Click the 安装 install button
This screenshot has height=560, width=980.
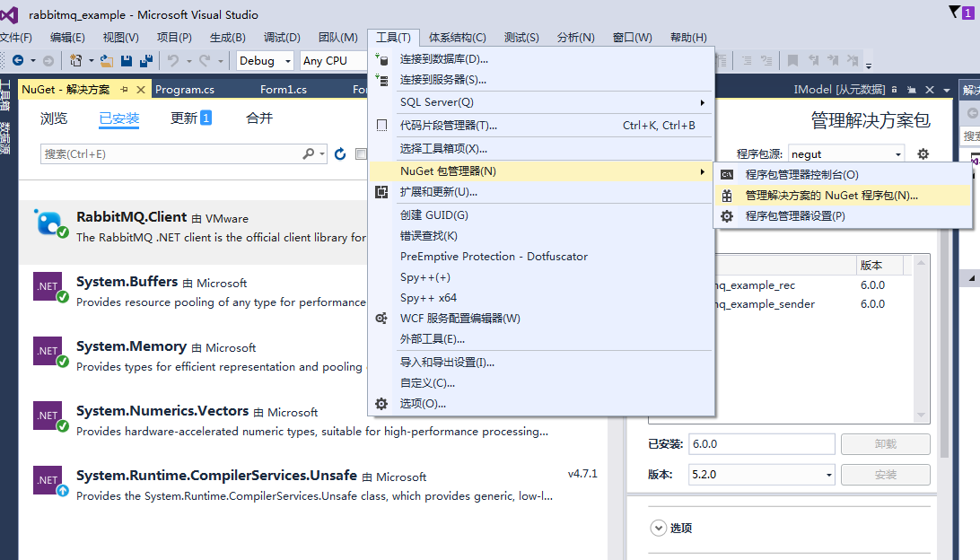(x=886, y=475)
